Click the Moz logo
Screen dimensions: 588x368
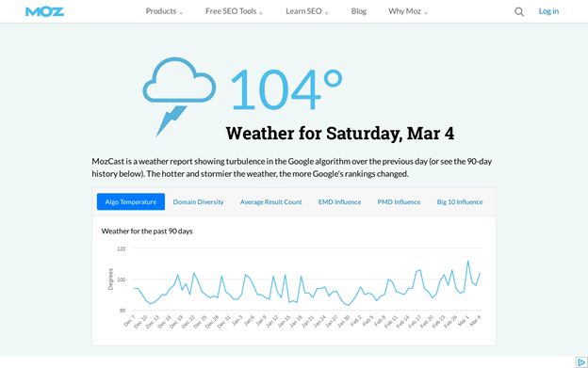(x=44, y=11)
